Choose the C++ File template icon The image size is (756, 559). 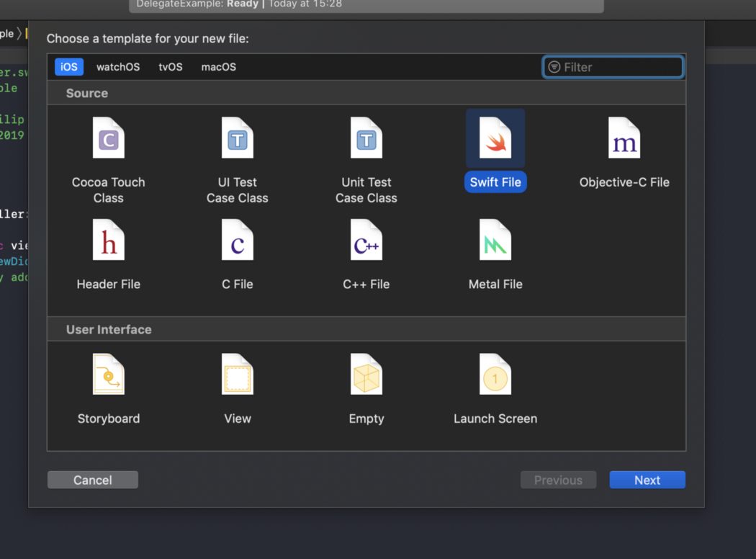point(366,240)
